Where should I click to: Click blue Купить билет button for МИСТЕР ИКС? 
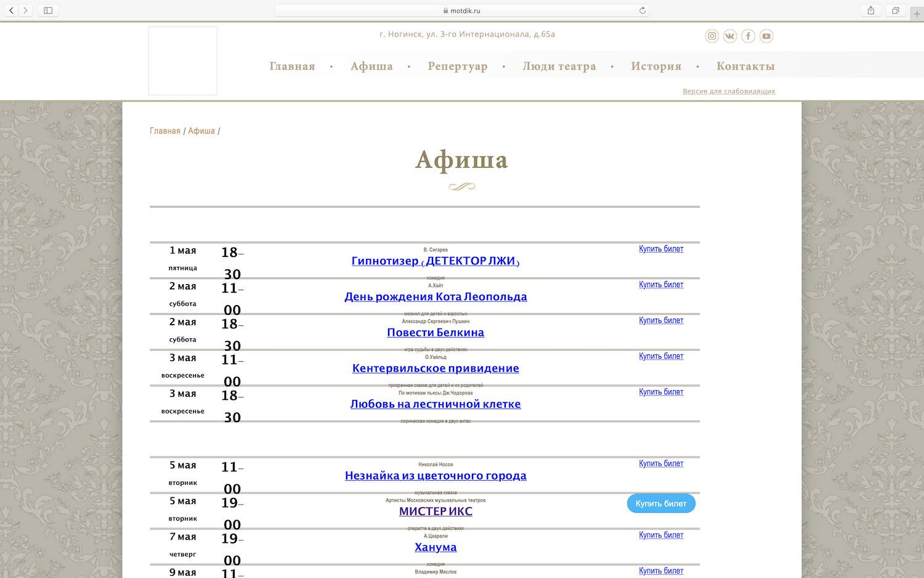click(661, 503)
